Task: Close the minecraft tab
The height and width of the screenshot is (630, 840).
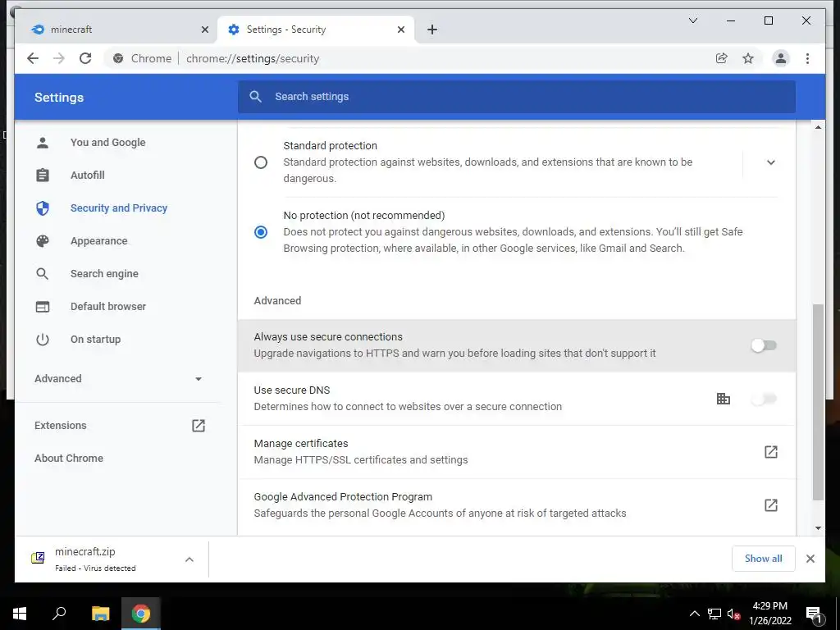Action: click(204, 30)
